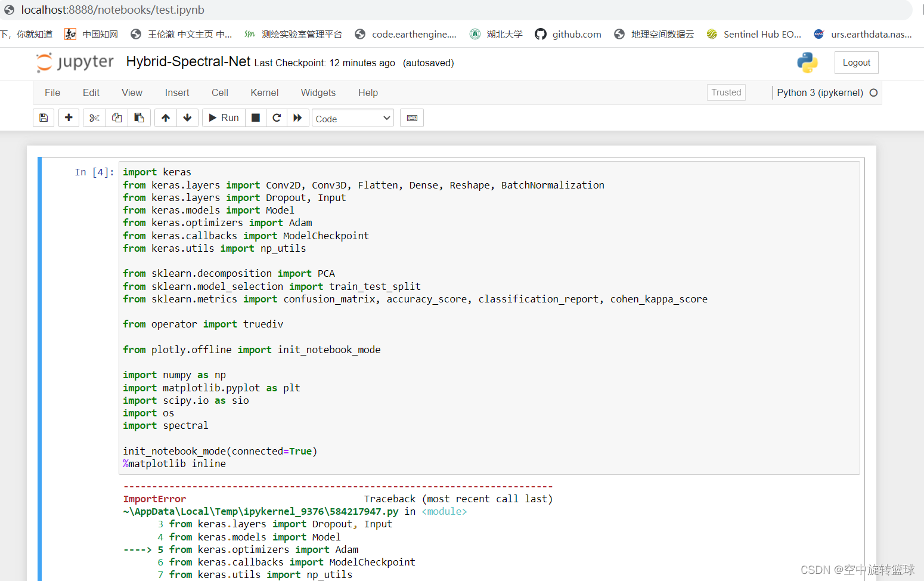The width and height of the screenshot is (924, 581).
Task: Open the 地理空间数据云 bookmark
Action: pos(654,35)
